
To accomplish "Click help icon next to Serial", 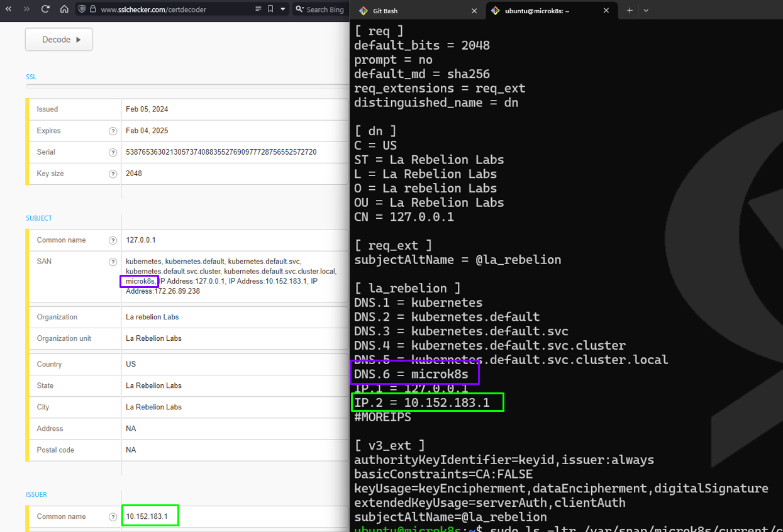I will coord(113,152).
